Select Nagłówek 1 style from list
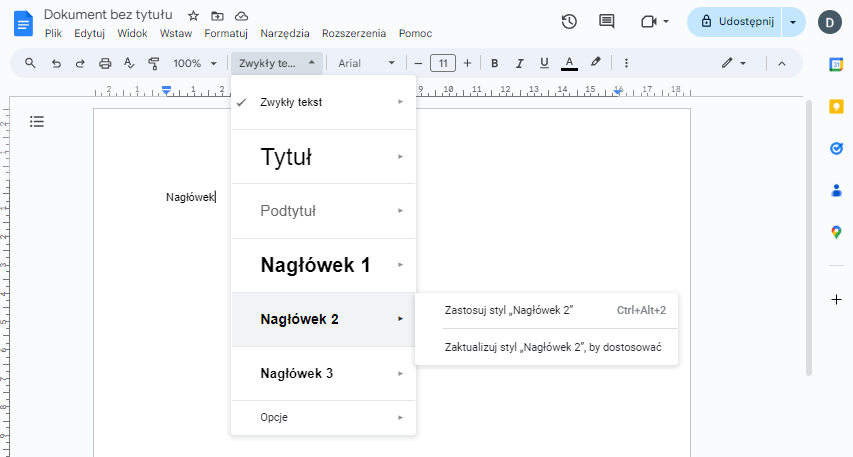The image size is (853, 457). pos(315,265)
